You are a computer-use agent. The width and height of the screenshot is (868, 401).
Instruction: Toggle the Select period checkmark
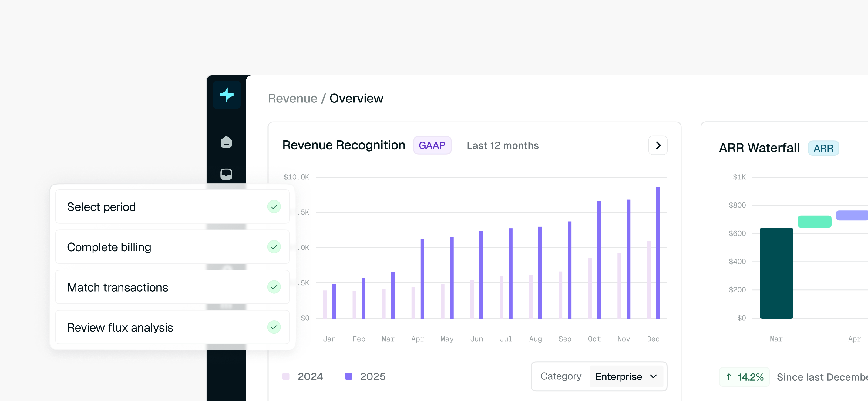coord(274,206)
